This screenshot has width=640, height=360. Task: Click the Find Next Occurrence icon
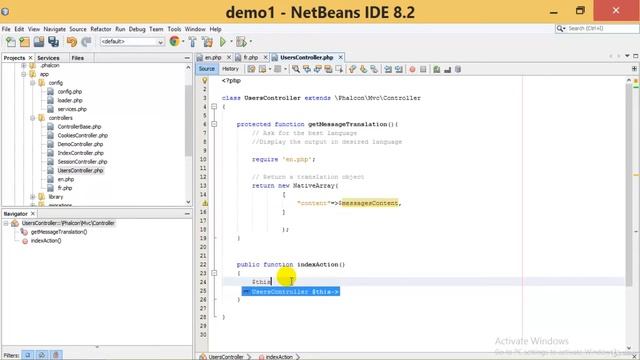pos(317,69)
